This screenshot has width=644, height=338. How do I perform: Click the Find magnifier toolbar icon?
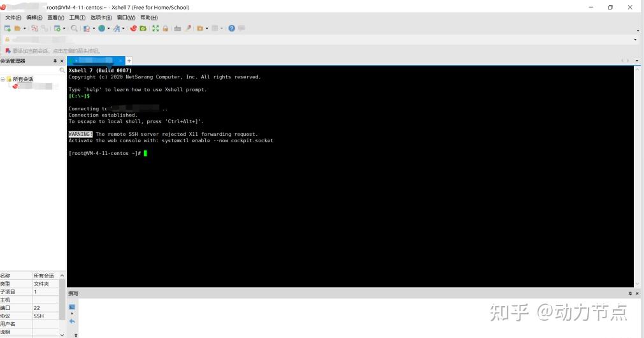click(x=74, y=28)
